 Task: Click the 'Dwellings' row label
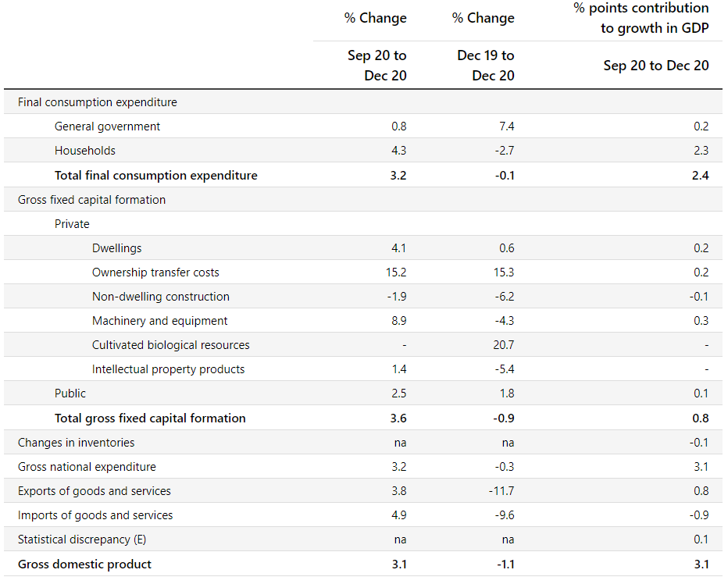[116, 248]
